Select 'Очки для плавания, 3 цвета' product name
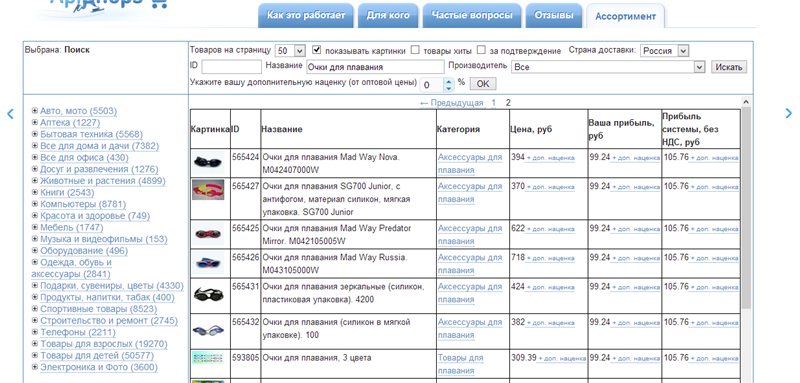Image resolution: width=800 pixels, height=383 pixels. point(317,358)
